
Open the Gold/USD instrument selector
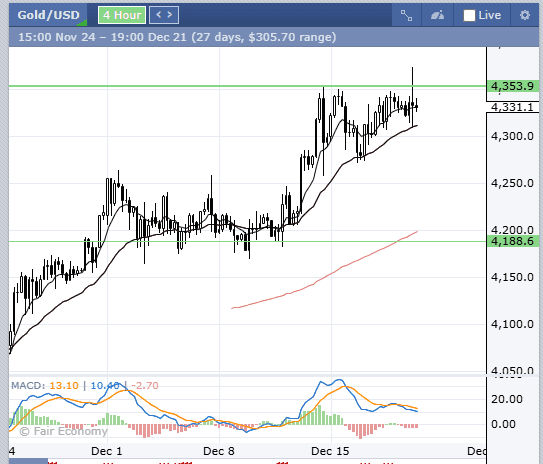[x=48, y=15]
